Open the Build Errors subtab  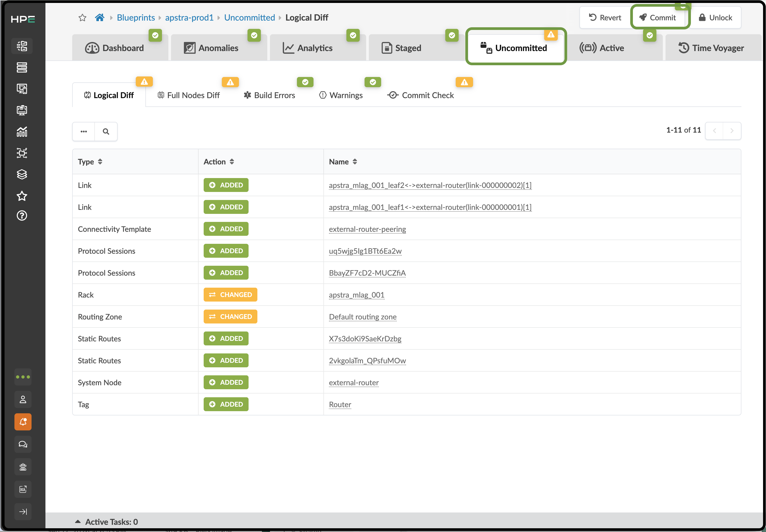coord(269,95)
